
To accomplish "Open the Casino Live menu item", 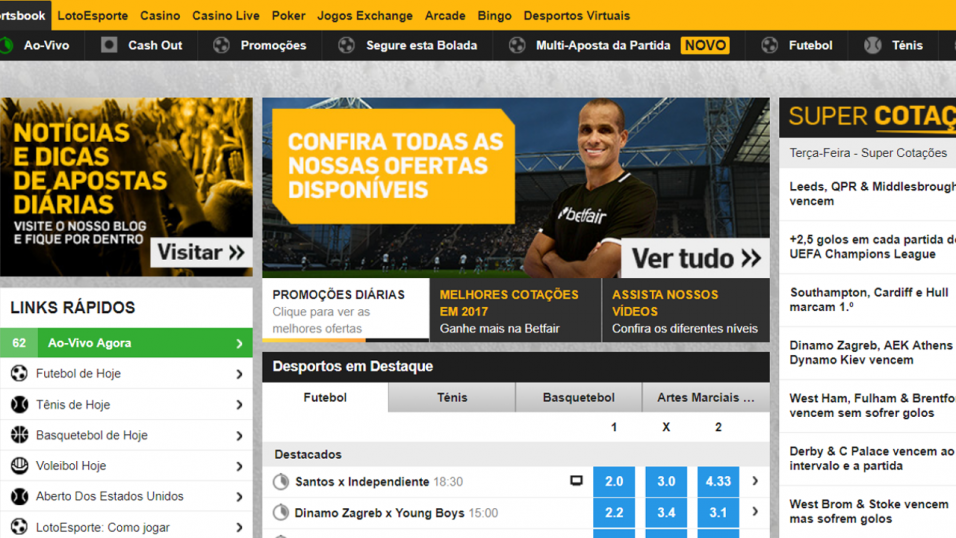I will point(226,15).
